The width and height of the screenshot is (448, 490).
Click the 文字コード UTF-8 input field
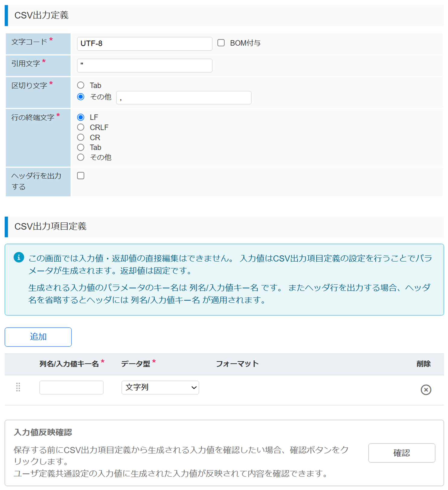click(x=144, y=44)
